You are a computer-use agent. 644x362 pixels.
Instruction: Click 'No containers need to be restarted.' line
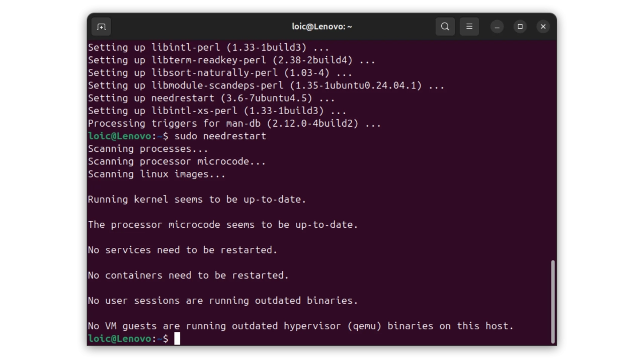pyautogui.click(x=188, y=276)
